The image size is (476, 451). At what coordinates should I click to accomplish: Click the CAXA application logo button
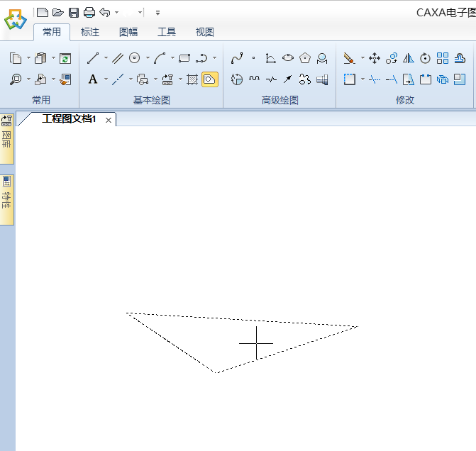coord(15,19)
